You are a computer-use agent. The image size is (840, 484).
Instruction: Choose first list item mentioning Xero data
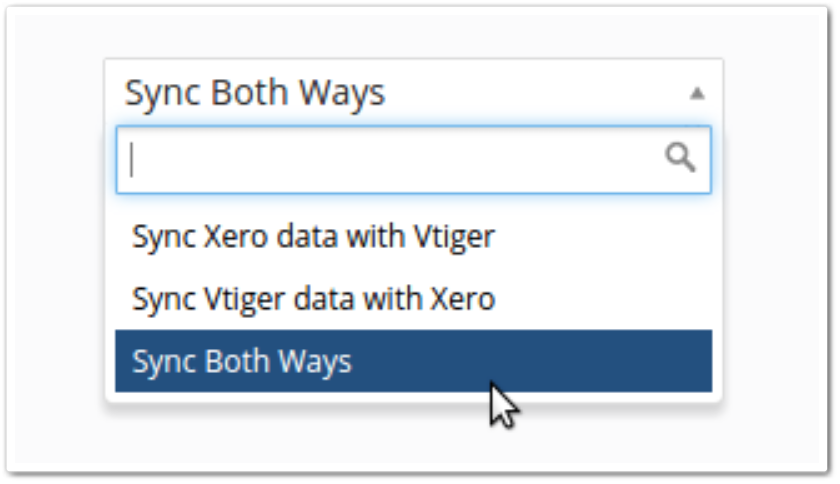(313, 238)
